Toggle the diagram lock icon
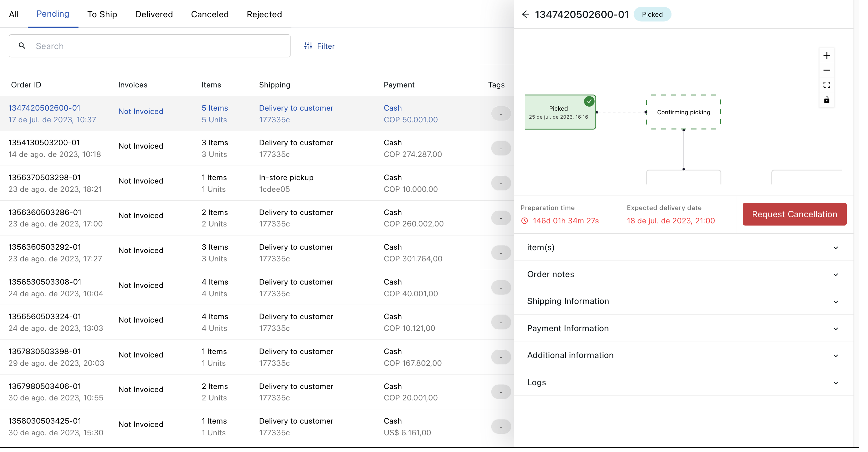Image resolution: width=868 pixels, height=452 pixels. 827,100
